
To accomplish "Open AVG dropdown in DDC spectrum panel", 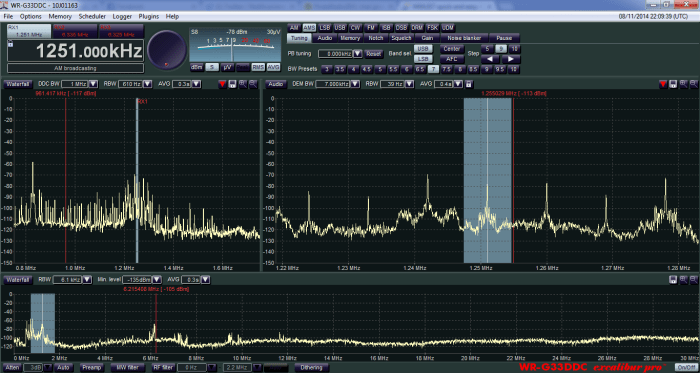I will pyautogui.click(x=197, y=84).
